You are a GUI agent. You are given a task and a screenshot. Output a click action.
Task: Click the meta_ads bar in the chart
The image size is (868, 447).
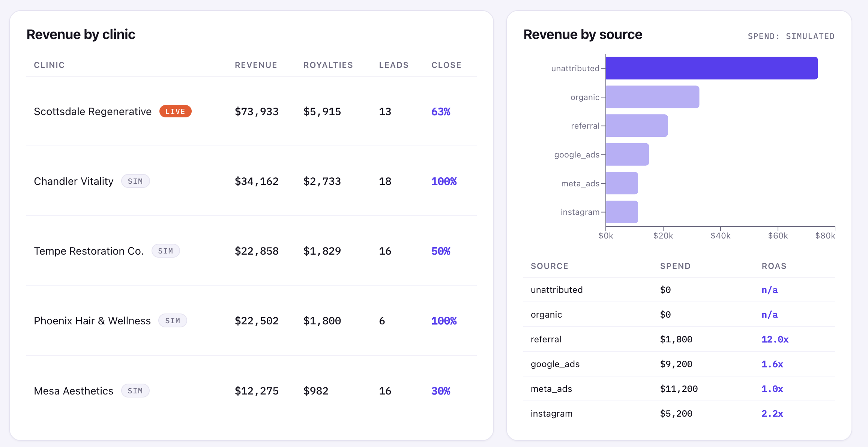coord(622,183)
